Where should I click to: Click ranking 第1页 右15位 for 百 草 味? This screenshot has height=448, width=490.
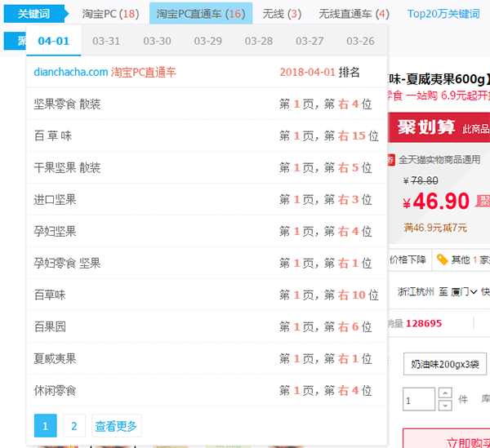click(x=329, y=135)
